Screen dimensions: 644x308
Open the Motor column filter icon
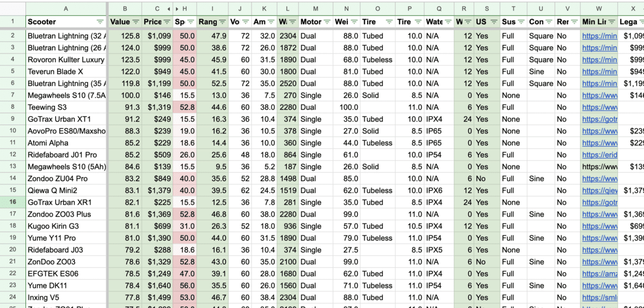click(x=327, y=22)
